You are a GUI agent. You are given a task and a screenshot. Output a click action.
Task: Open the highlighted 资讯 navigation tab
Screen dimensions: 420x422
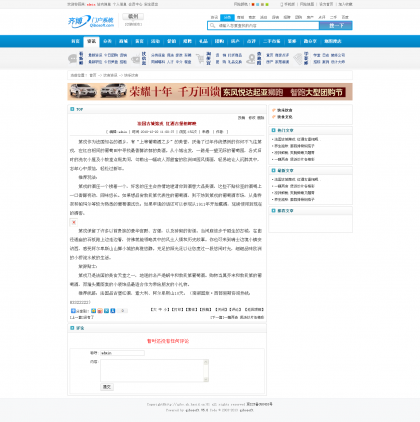tap(91, 41)
